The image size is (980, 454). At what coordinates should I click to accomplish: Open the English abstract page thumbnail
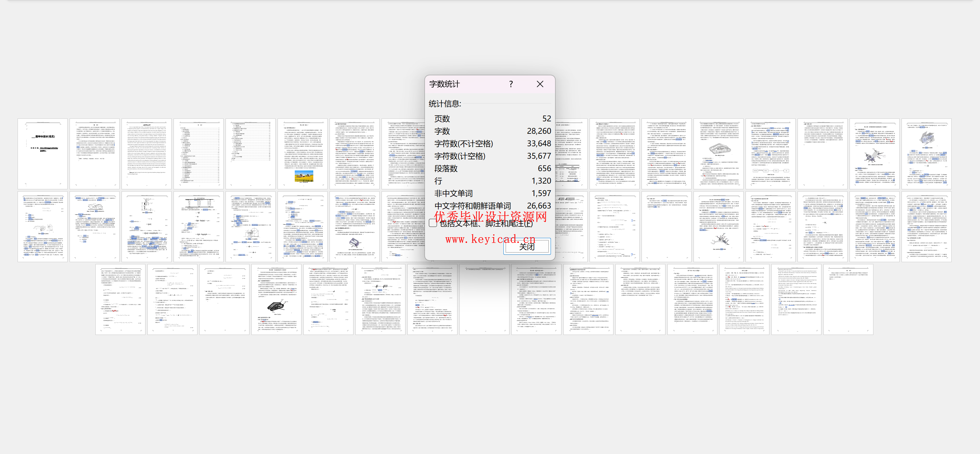coord(146,154)
